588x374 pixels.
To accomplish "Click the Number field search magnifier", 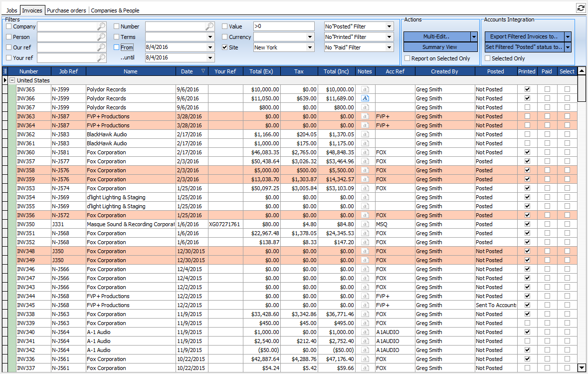I will tap(209, 26).
